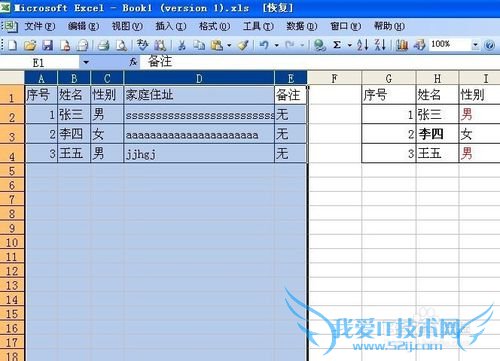
Task: Click the E-mail toolbar icon
Action: (x=82, y=45)
